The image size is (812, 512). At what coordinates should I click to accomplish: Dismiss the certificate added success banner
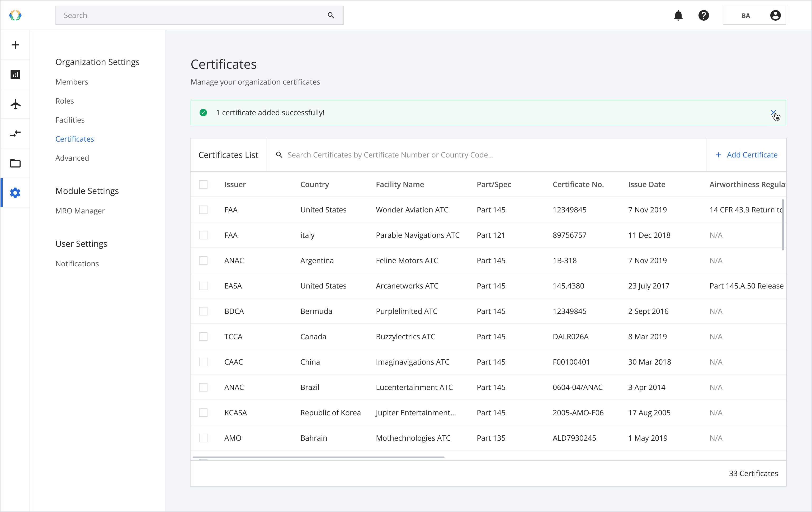[773, 112]
